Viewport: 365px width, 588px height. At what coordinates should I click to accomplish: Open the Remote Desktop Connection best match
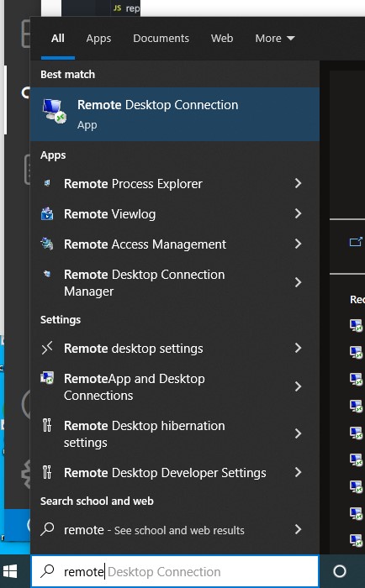coord(175,114)
